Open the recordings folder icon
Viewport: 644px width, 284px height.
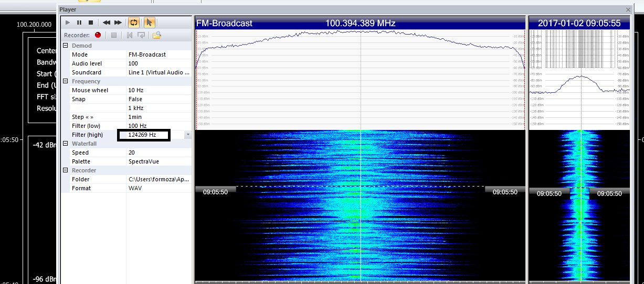(156, 35)
